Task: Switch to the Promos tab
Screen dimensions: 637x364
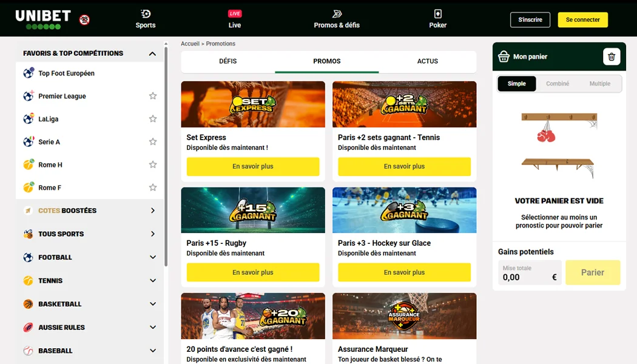Action: pyautogui.click(x=326, y=61)
